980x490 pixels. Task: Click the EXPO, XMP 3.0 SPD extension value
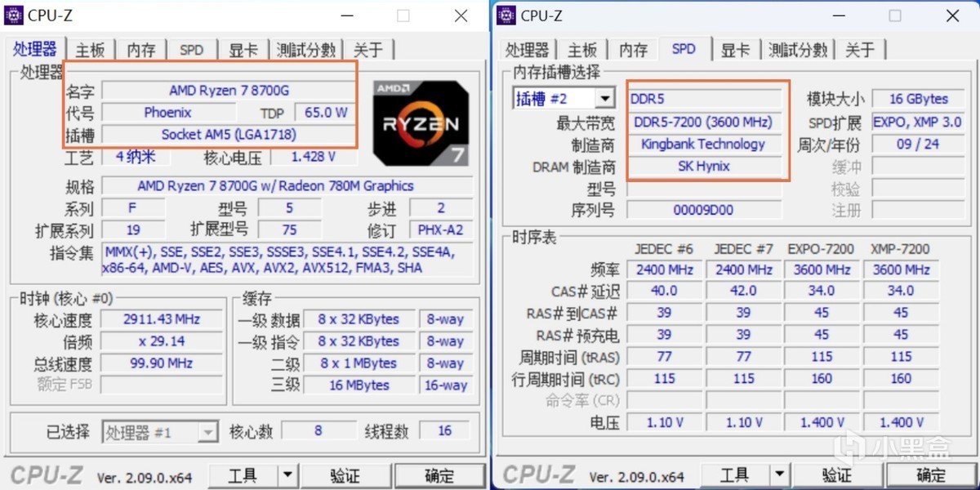click(918, 122)
